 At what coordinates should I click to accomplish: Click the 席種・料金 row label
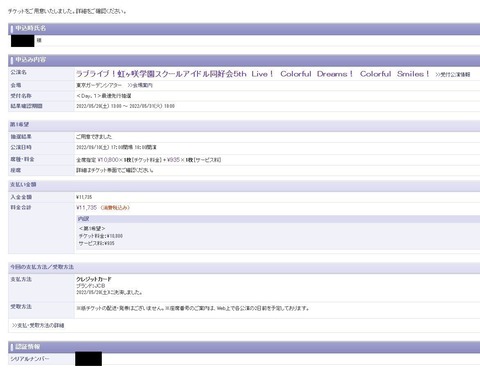coord(22,159)
